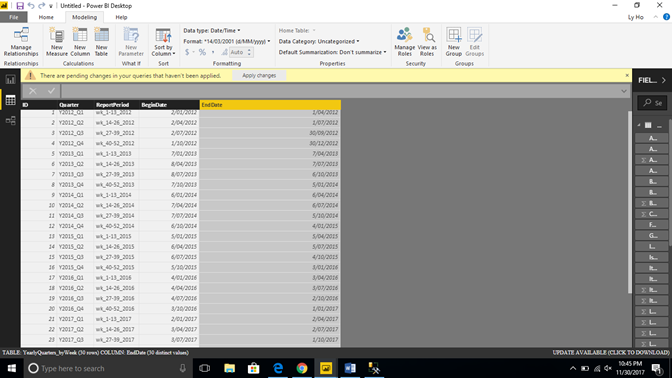This screenshot has height=378, width=672.
Task: Click in the formula bar input
Action: [x=339, y=91]
